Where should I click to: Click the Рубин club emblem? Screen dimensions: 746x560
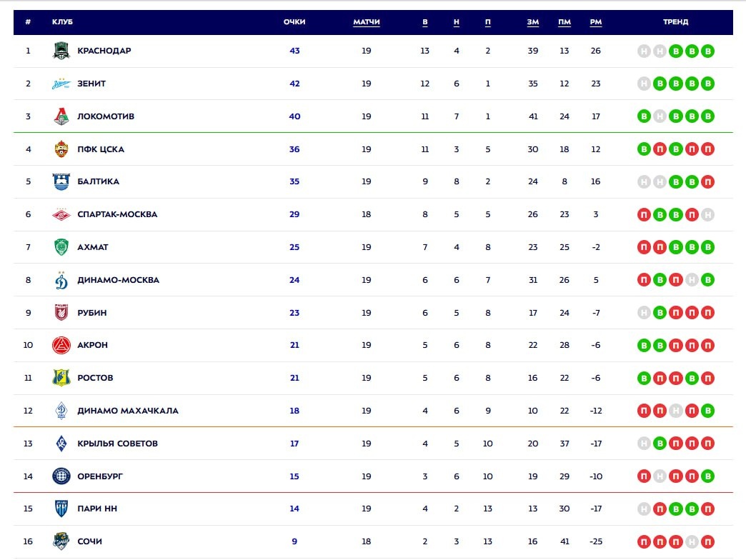[x=61, y=313]
